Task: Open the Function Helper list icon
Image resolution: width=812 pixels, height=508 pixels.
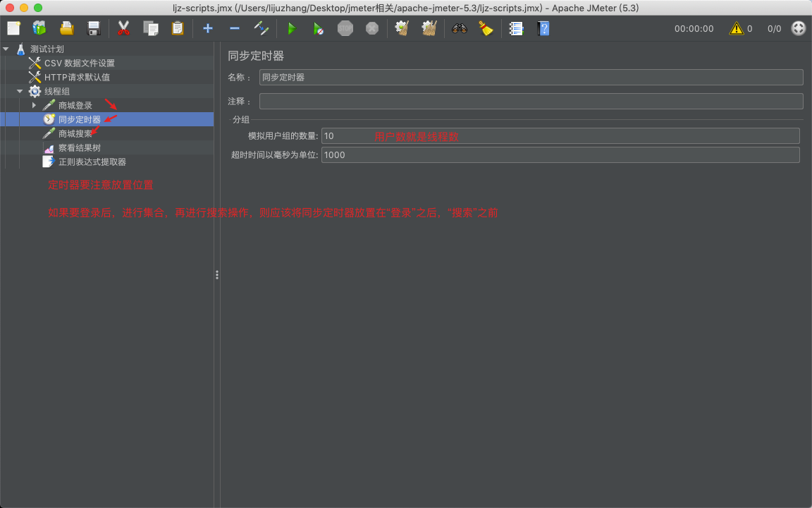Action: 516,28
